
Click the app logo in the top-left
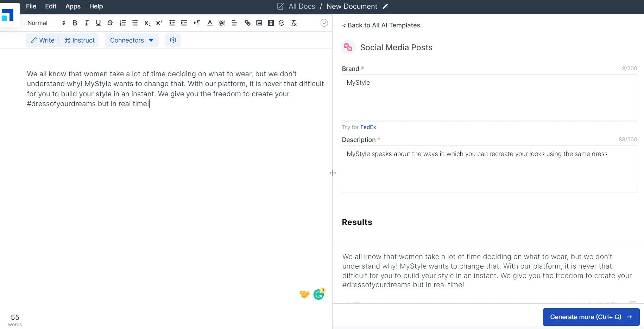tap(8, 15)
